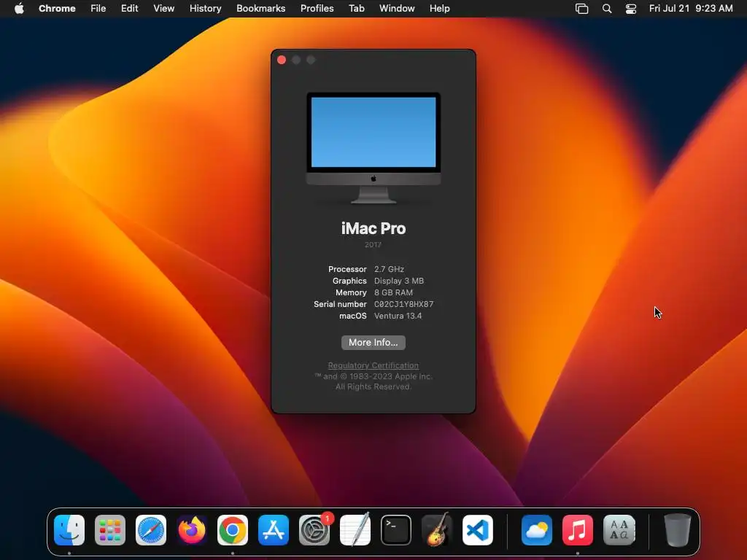Launch Terminal from the dock
747x560 pixels.
pos(396,530)
